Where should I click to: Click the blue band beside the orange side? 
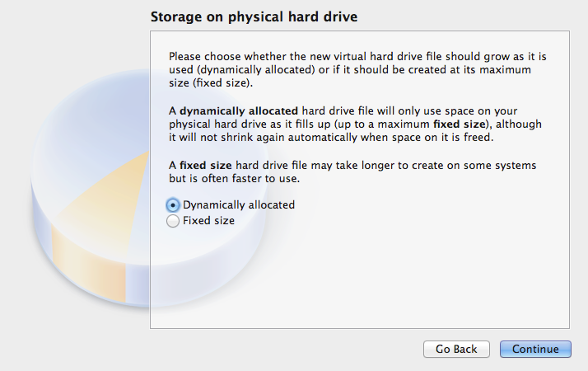[137, 284]
